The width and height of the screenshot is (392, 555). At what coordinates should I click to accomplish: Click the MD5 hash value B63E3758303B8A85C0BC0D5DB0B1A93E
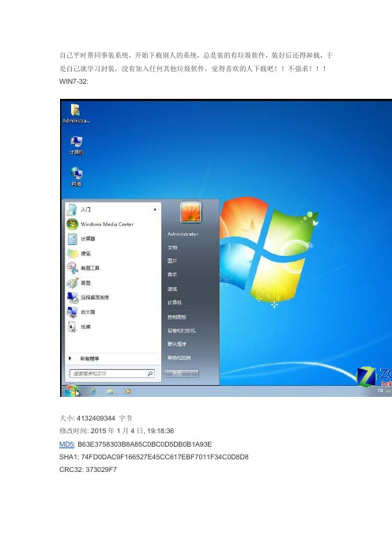145,444
